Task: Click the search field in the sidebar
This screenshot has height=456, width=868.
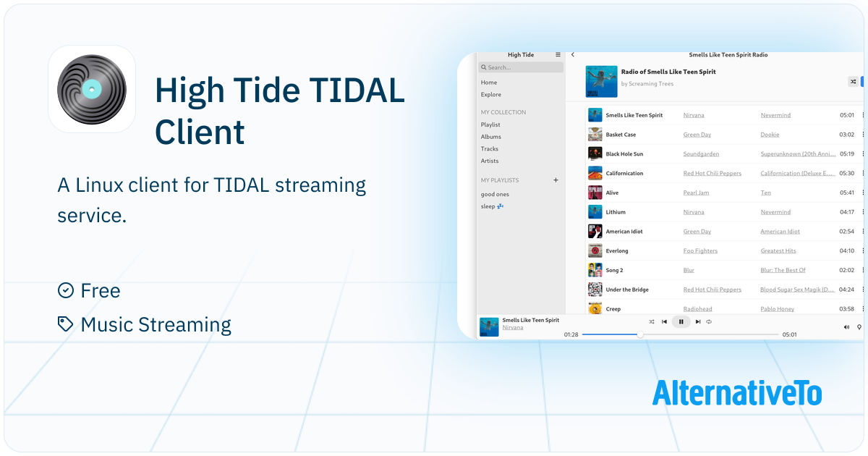Action: pyautogui.click(x=521, y=67)
